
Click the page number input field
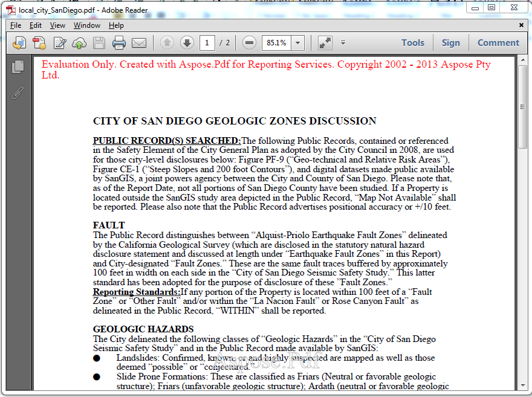coord(207,43)
